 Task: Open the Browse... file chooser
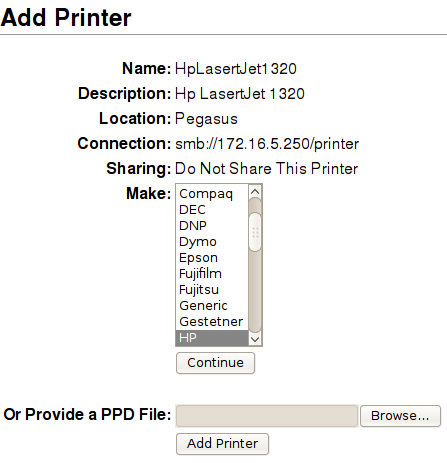tap(400, 416)
